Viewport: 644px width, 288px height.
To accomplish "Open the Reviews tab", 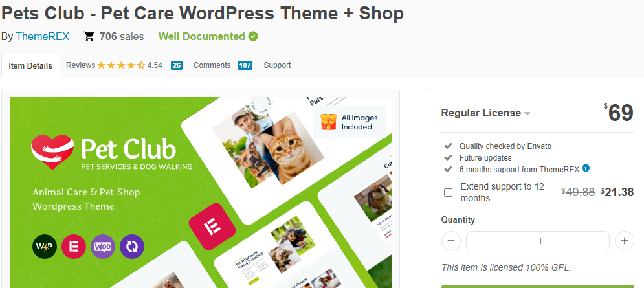I will [x=80, y=65].
